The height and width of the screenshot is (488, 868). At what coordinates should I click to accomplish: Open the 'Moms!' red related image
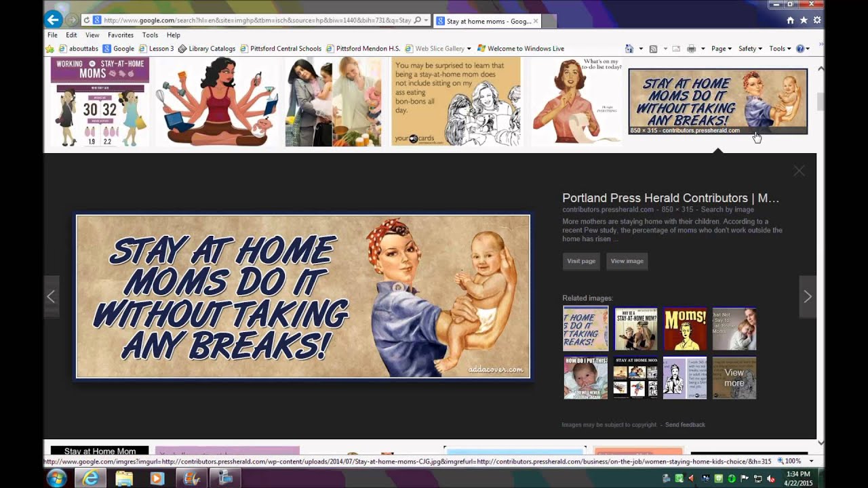coord(685,329)
